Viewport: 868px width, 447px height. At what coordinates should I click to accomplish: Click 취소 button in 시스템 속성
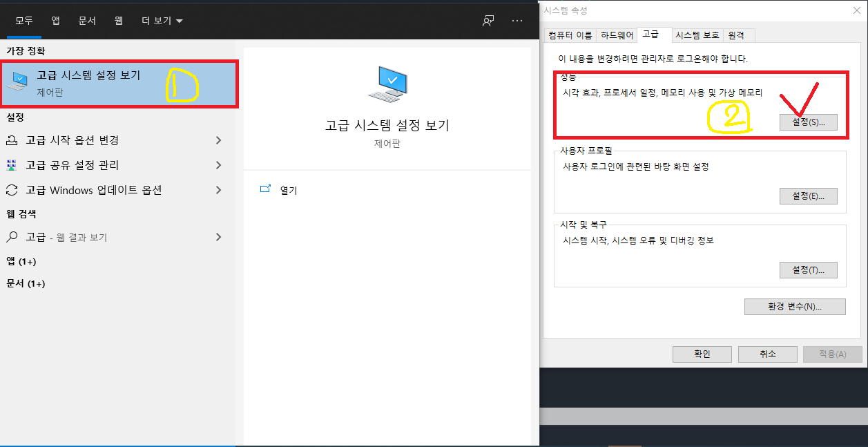coord(768,354)
